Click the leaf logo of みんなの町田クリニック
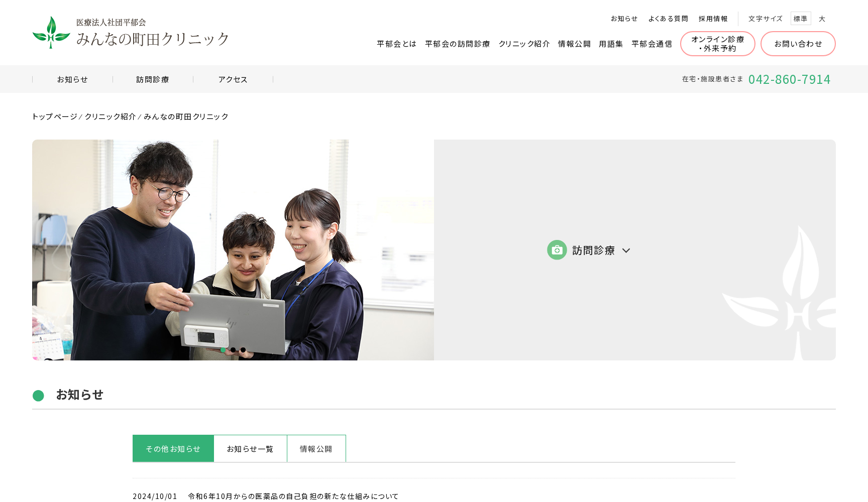The height and width of the screenshot is (502, 868). 51,33
